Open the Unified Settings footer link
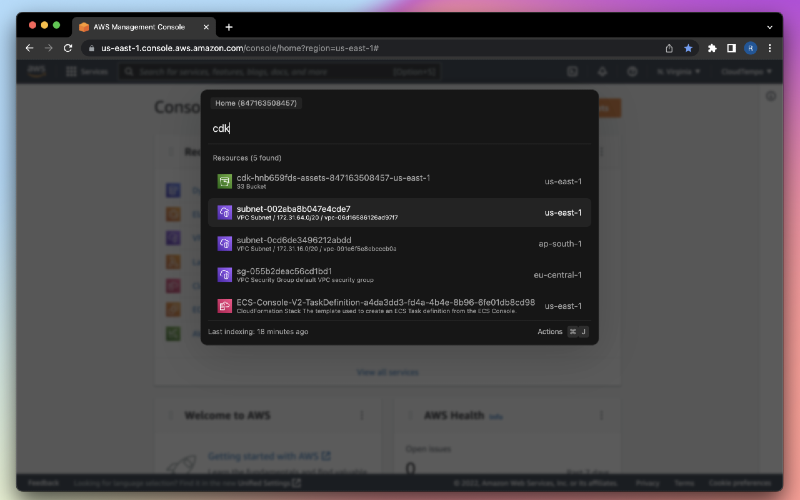 pyautogui.click(x=269, y=483)
